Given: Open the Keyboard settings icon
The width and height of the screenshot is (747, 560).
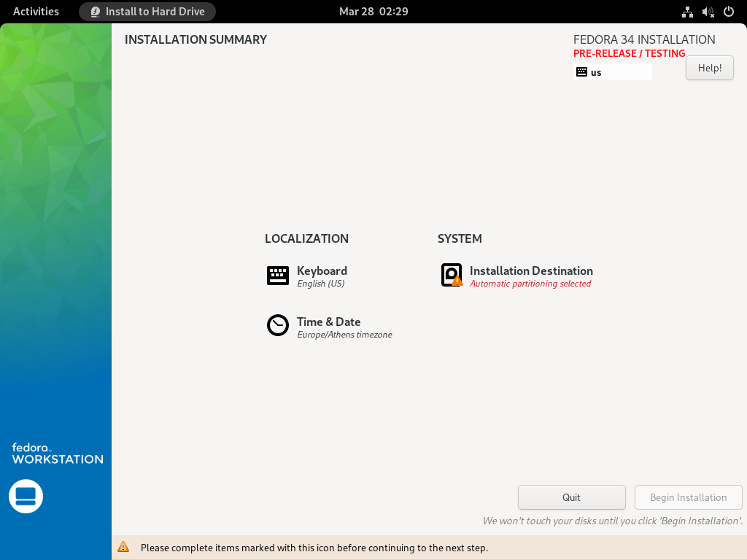Looking at the screenshot, I should tap(278, 276).
